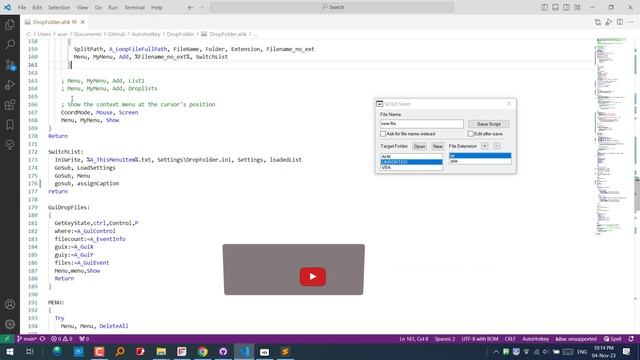This screenshot has height=360, width=640.
Task: Click DropFolder breadcrumb folder
Action: (180, 34)
